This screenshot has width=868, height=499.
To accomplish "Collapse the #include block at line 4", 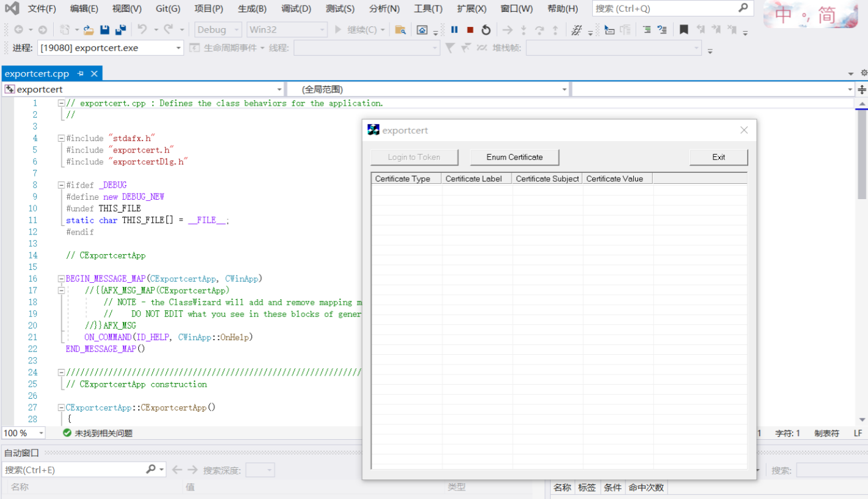I will pyautogui.click(x=61, y=139).
